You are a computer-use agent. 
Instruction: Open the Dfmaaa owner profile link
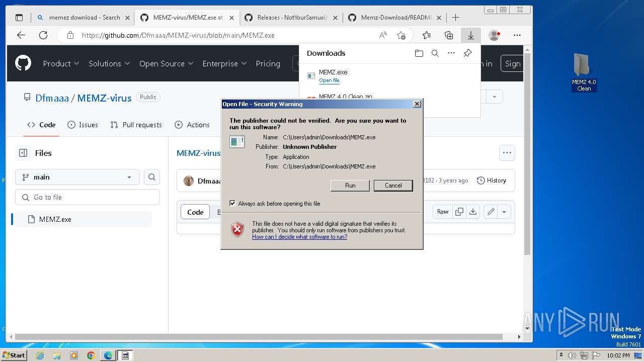(x=52, y=98)
